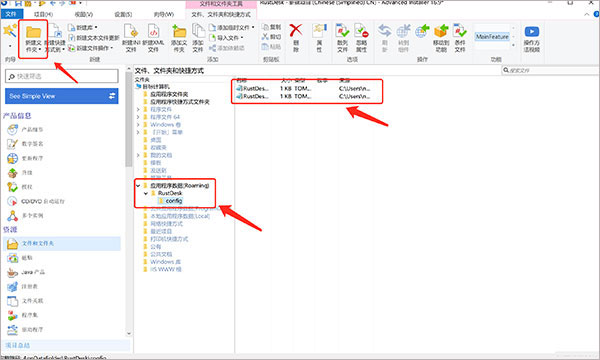Viewport: 600px width, 360px height.
Task: Open the Wizard (向导) wand icon
Action: 10,31
